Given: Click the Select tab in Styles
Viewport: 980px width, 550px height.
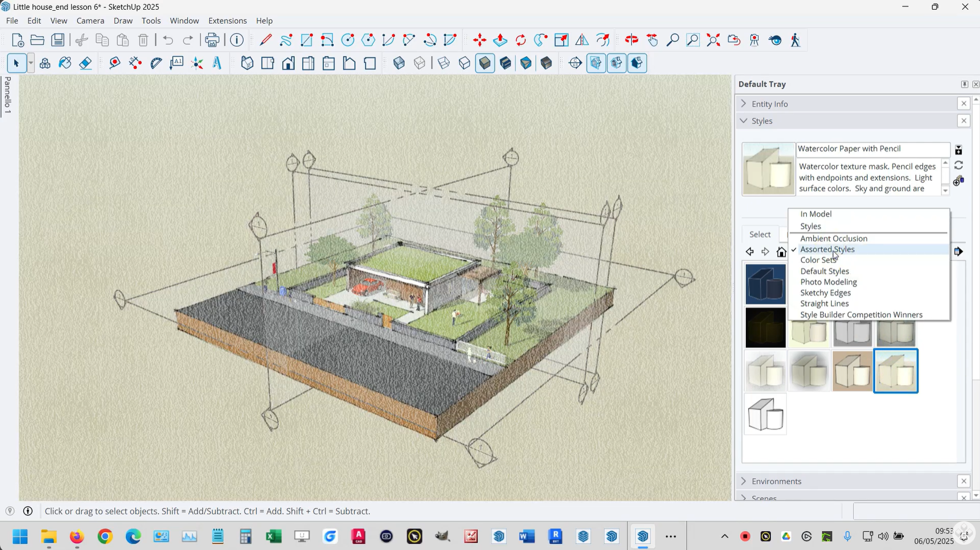Looking at the screenshot, I should (760, 234).
